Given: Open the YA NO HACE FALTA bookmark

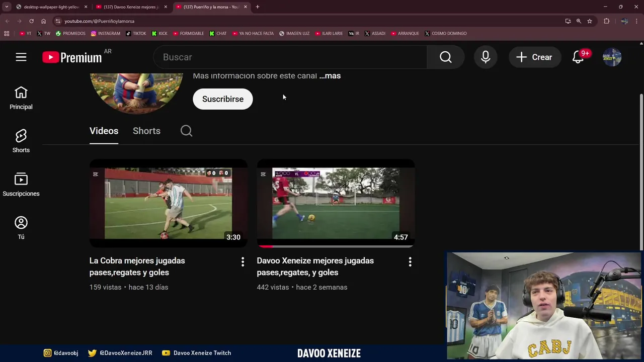Looking at the screenshot, I should coord(253,33).
